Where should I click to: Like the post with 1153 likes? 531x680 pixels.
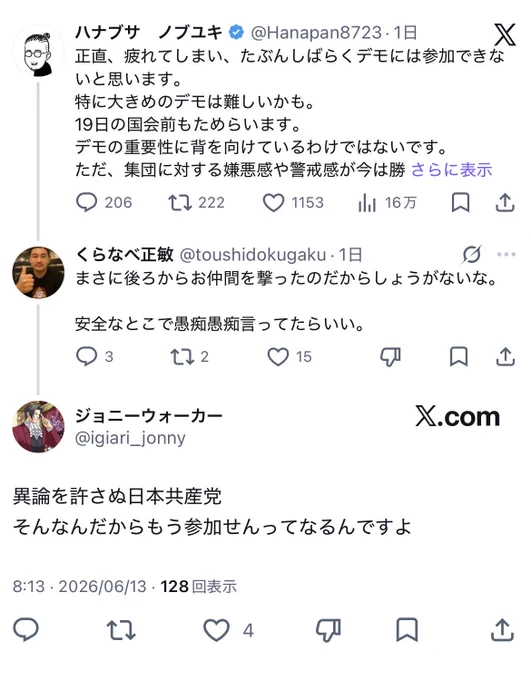[x=273, y=203]
